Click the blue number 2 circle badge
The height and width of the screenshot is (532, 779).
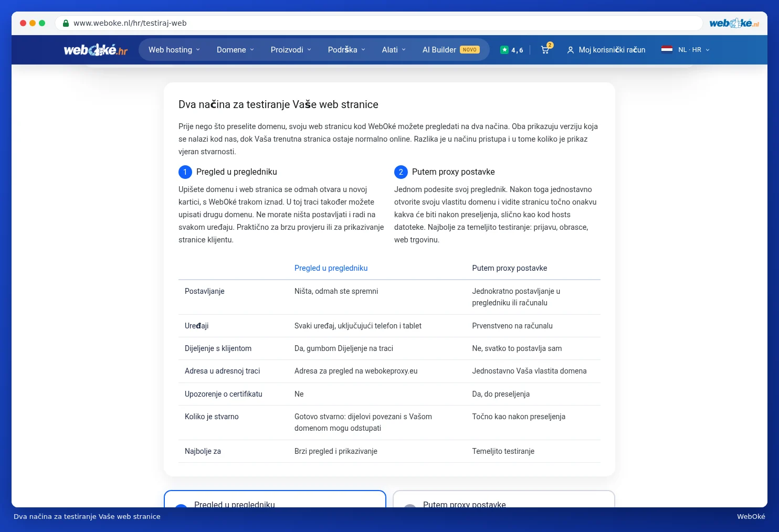click(x=401, y=172)
